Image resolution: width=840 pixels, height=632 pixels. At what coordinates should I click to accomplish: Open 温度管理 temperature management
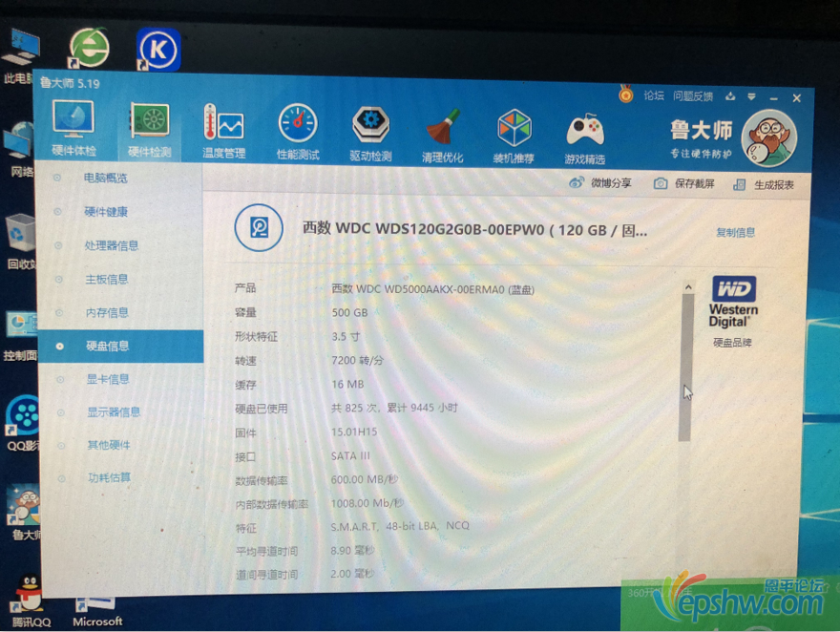223,132
